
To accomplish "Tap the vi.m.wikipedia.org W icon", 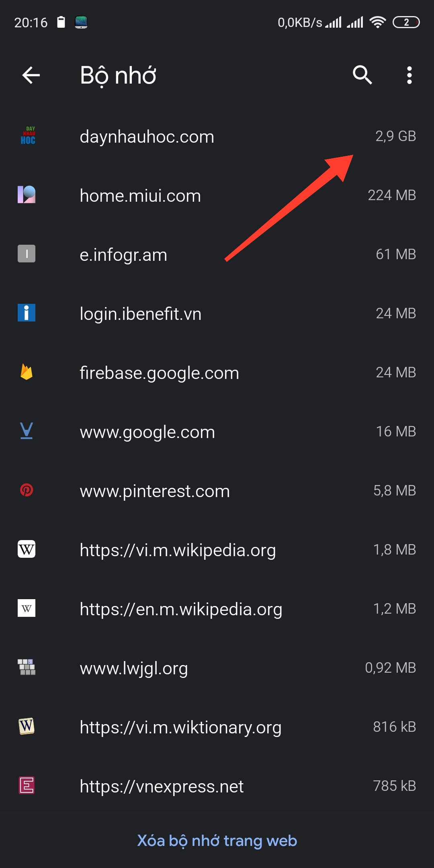I will click(27, 549).
